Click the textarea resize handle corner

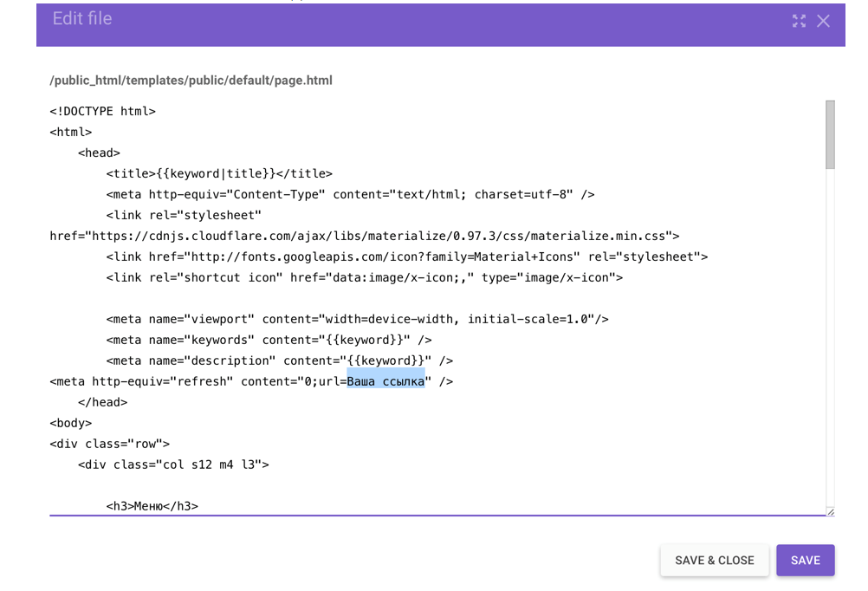(x=831, y=511)
